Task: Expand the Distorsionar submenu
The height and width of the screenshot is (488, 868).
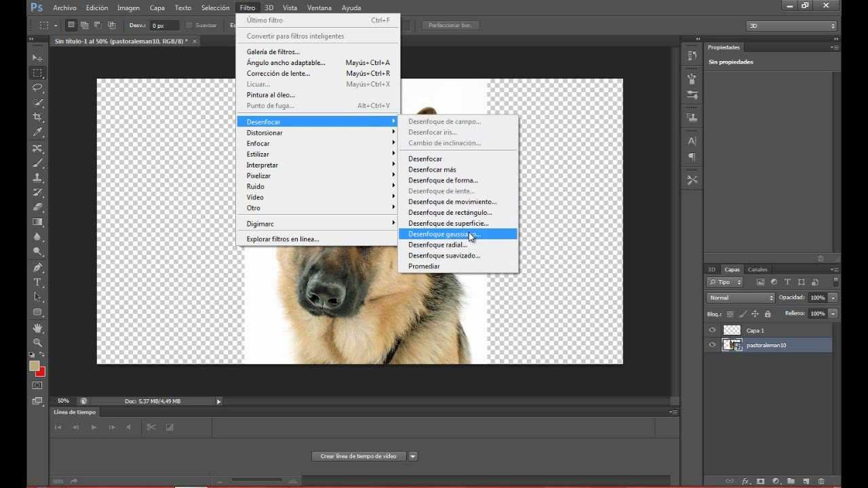Action: coord(317,133)
